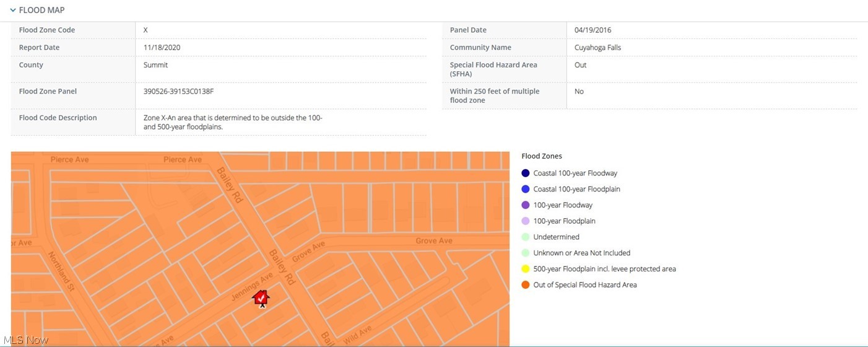Click the lavender 100-year Floodplain legend dot
The height and width of the screenshot is (347, 868).
coord(526,221)
